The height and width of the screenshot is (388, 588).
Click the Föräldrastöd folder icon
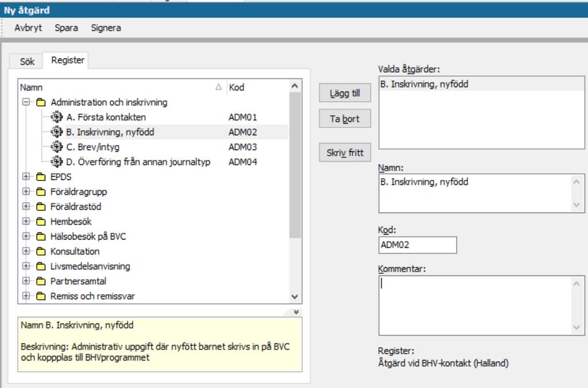point(41,206)
